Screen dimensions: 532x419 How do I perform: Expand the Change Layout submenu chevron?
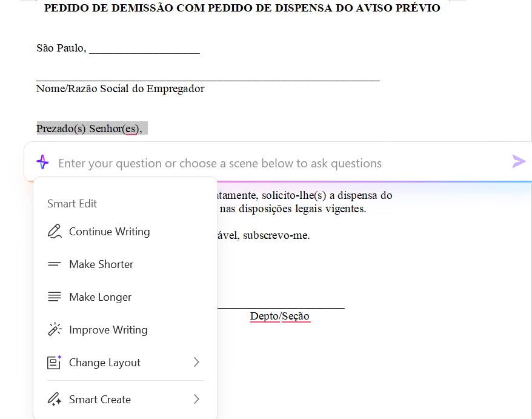(196, 362)
